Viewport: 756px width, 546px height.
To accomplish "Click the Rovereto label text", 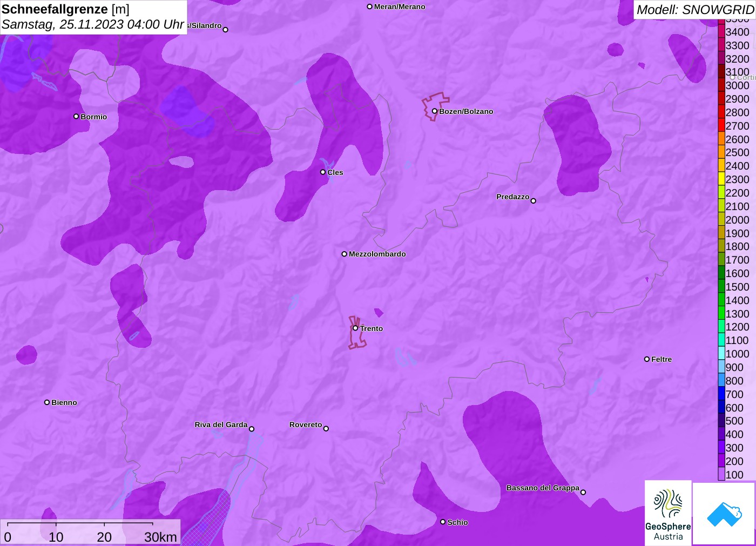I will click(306, 424).
